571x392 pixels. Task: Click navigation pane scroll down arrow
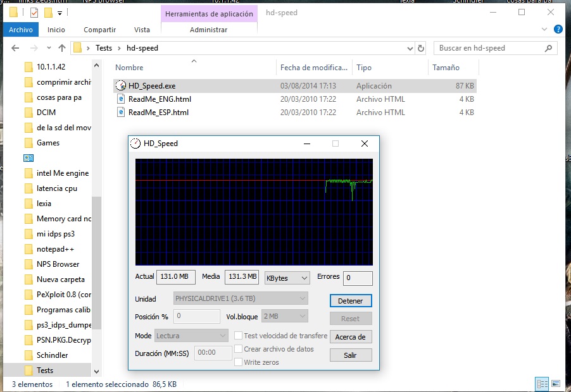(x=96, y=371)
